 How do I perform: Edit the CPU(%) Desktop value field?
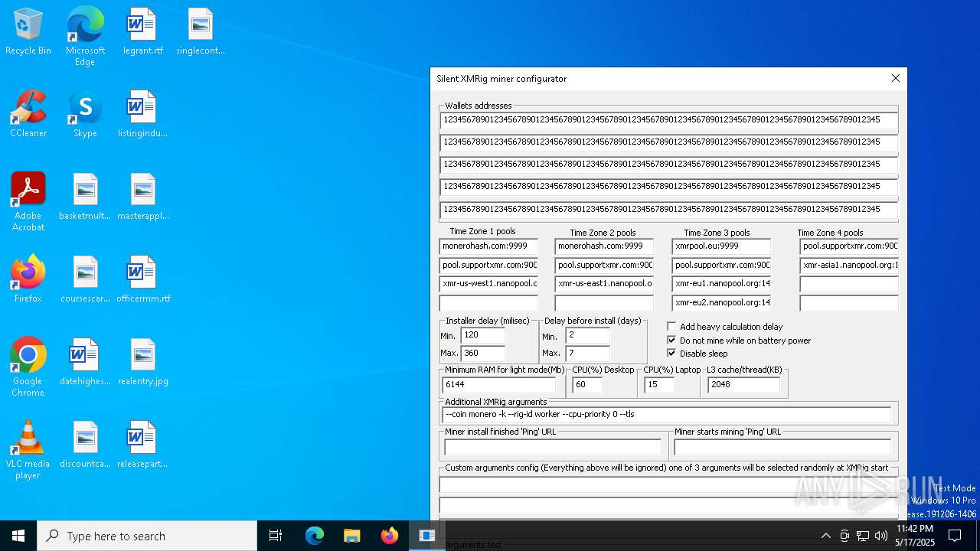click(587, 385)
